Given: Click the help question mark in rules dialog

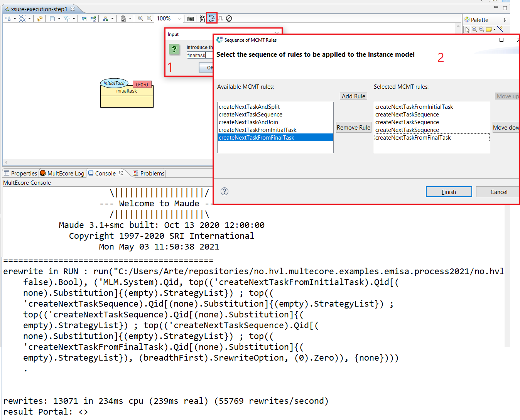Looking at the screenshot, I should click(x=225, y=191).
